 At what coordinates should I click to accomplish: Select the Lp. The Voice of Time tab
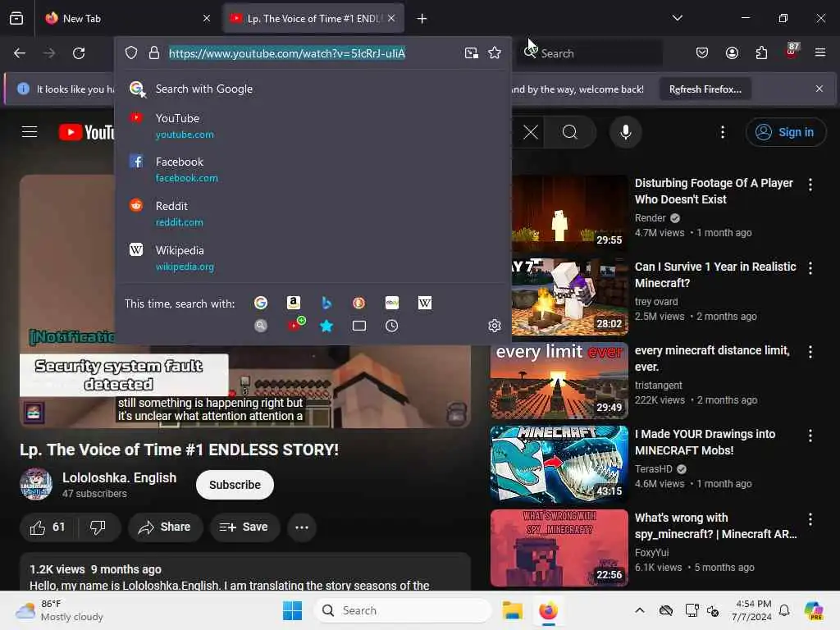(313, 18)
